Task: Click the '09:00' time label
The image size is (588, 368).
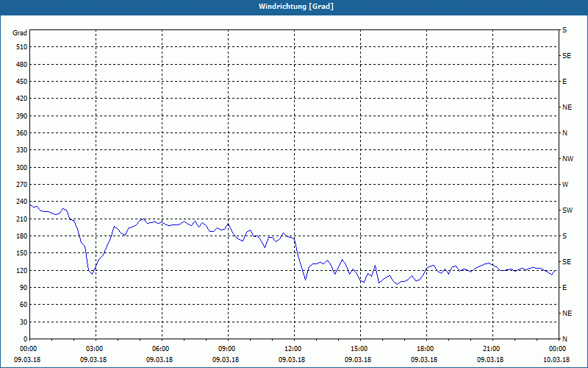Action: 228,349
